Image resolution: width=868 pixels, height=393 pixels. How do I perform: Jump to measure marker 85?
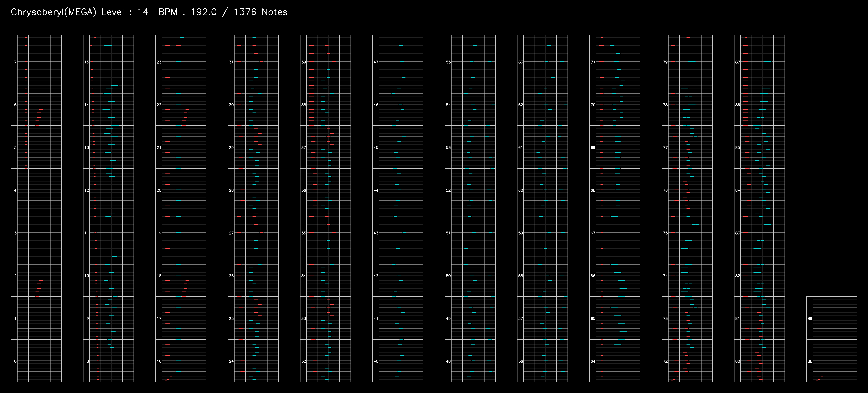738,148
